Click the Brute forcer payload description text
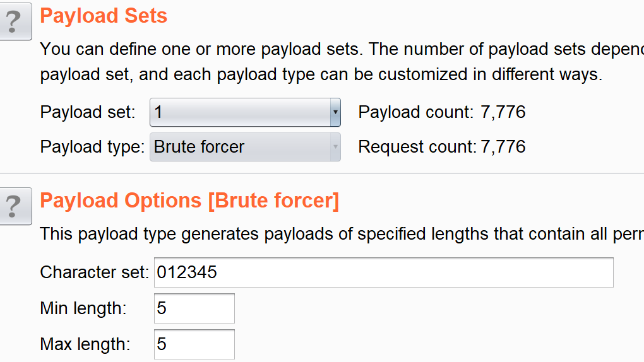The height and width of the screenshot is (362, 644). pos(341,235)
